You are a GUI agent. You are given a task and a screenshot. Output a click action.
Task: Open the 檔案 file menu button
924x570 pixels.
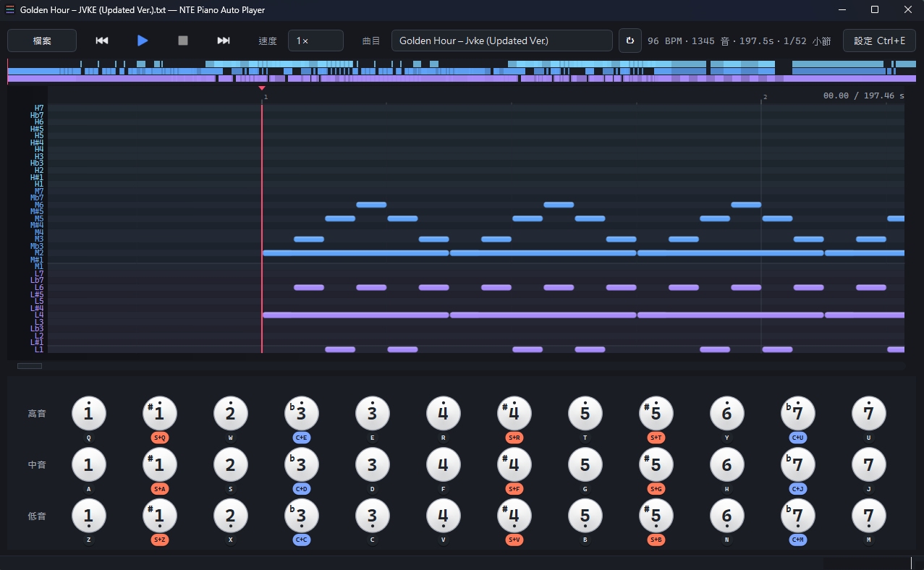(42, 41)
